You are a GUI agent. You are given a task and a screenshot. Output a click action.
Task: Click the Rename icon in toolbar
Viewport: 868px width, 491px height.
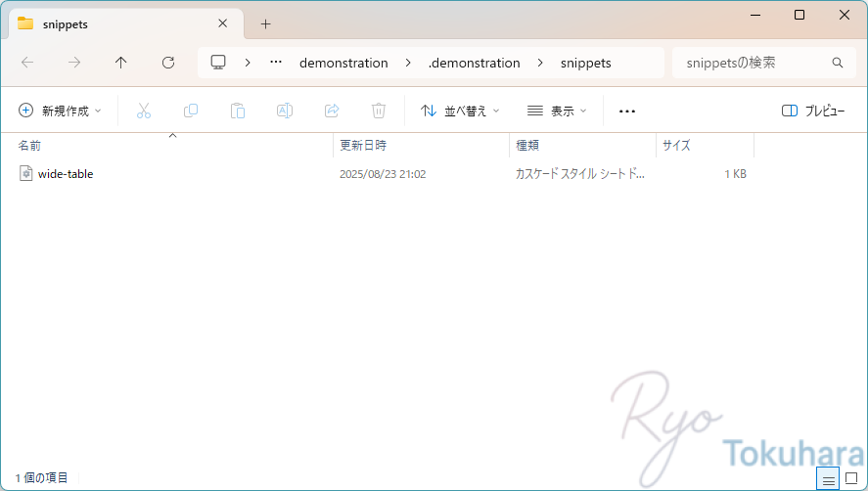pos(285,111)
